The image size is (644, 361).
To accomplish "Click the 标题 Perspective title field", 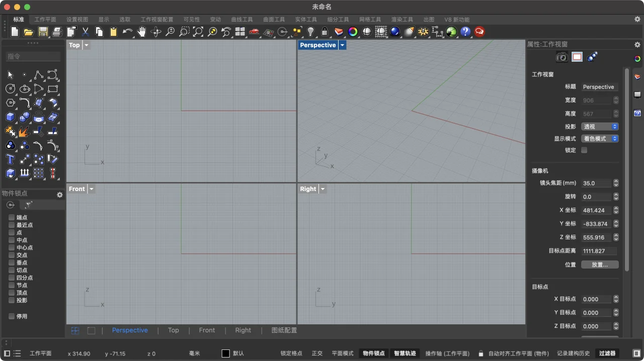I will 600,87.
